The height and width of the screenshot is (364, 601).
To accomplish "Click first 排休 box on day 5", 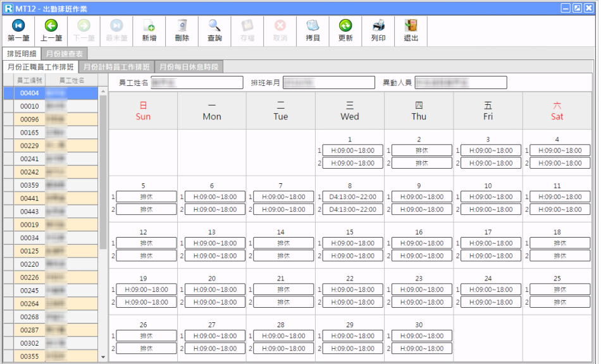I will click(x=146, y=197).
